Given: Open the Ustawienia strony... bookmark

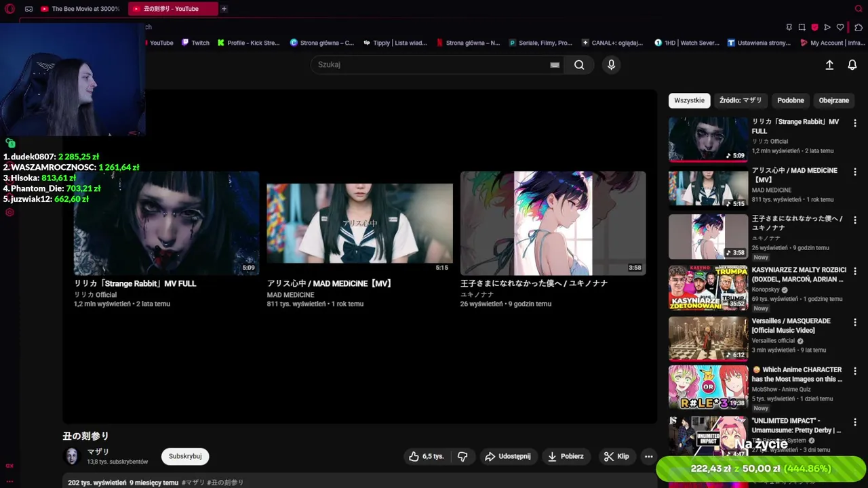Looking at the screenshot, I should click(759, 43).
